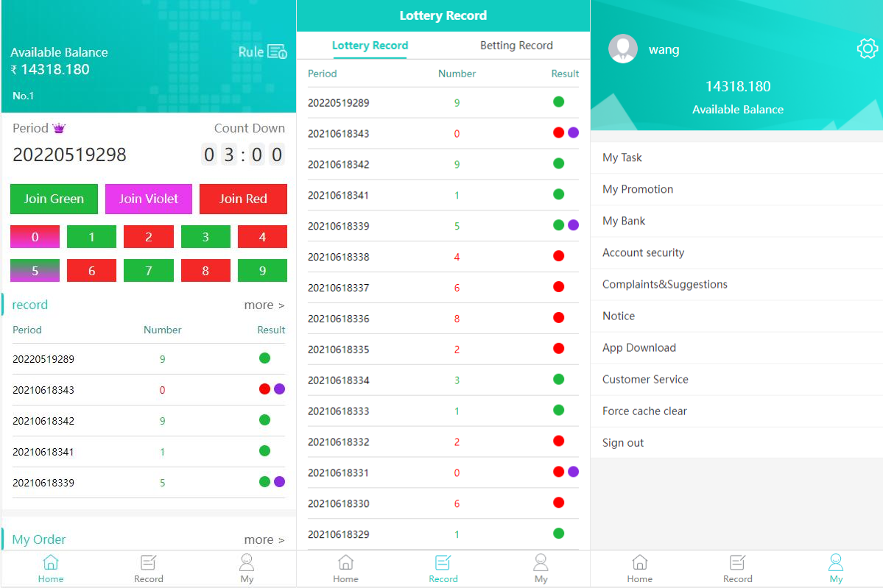Click the crown icon next to Period

coord(58,127)
